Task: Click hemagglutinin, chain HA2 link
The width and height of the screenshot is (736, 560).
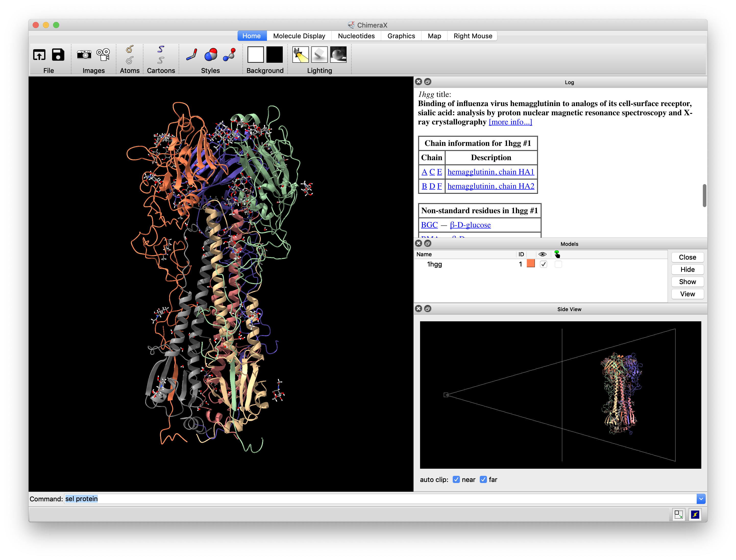Action: pyautogui.click(x=491, y=186)
